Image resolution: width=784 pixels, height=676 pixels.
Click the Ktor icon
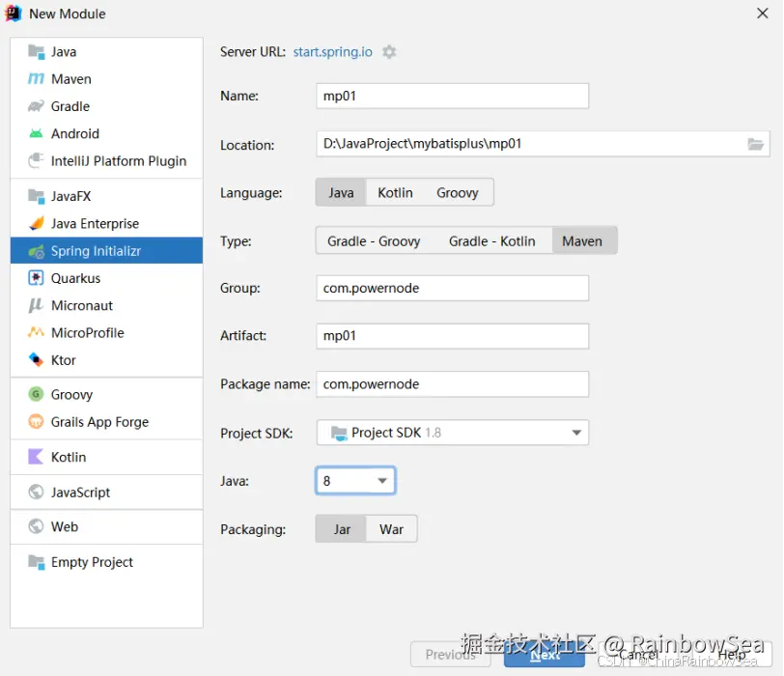tap(36, 359)
